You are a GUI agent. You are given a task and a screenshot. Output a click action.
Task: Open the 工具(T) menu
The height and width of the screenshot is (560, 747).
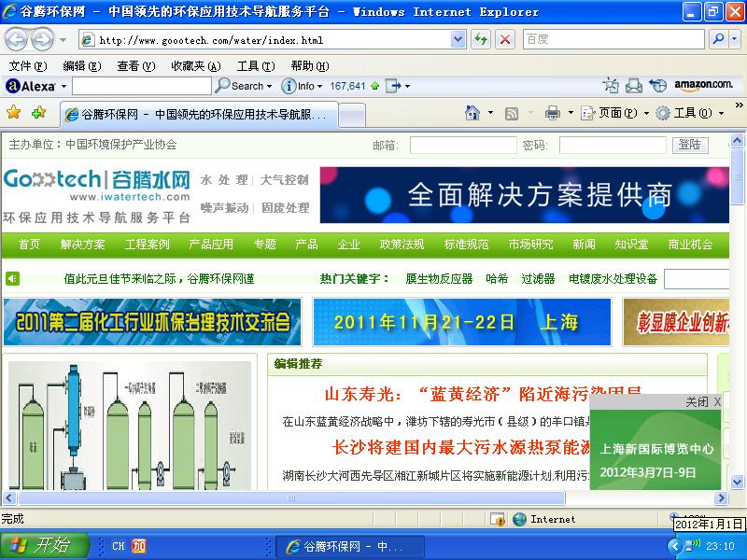256,65
